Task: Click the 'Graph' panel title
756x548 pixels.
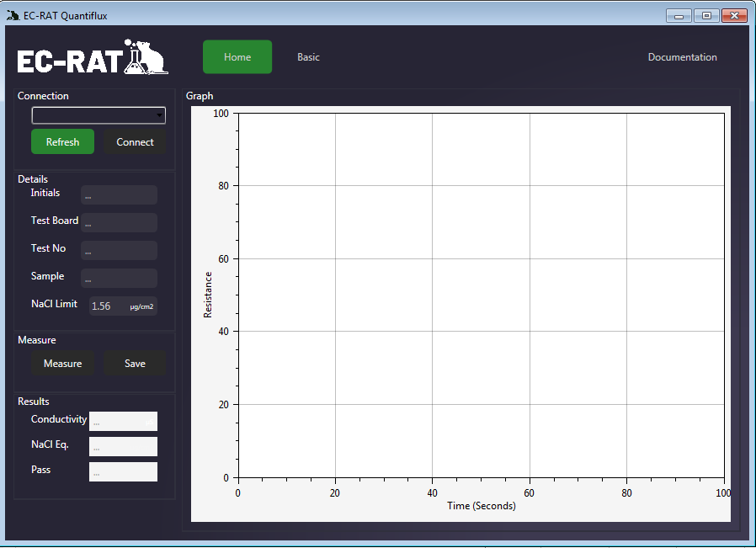Action: coord(200,96)
